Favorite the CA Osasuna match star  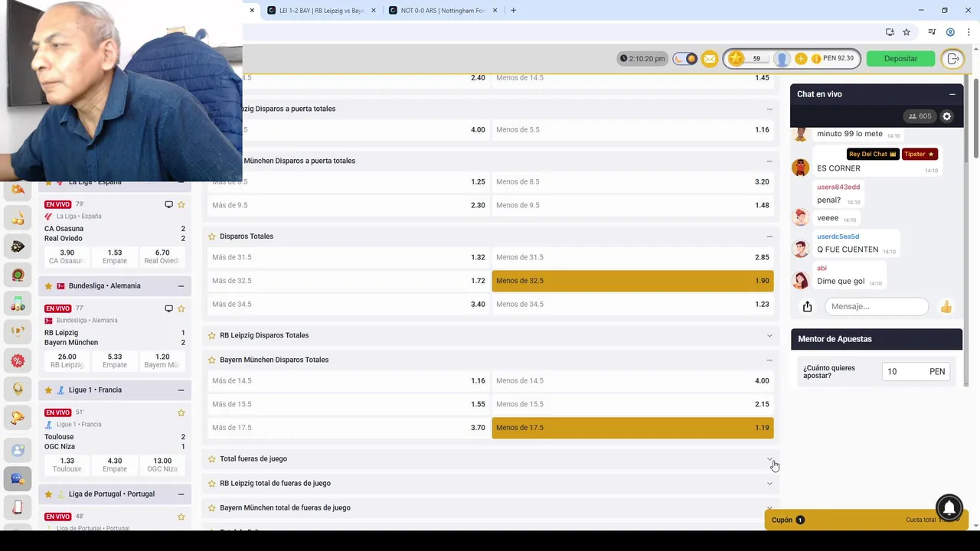181,204
